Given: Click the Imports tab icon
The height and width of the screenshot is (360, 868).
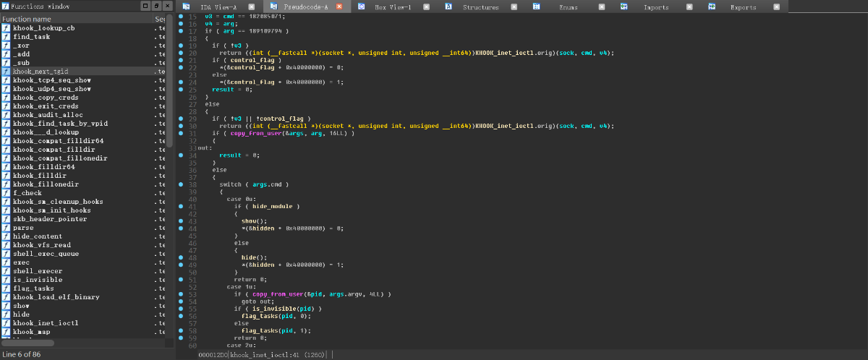Looking at the screenshot, I should click(x=625, y=7).
